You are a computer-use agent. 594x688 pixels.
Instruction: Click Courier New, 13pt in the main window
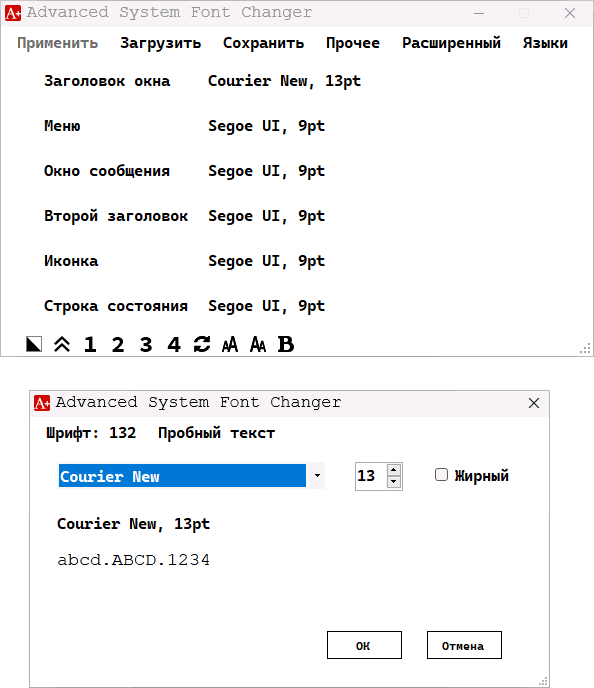pos(284,81)
